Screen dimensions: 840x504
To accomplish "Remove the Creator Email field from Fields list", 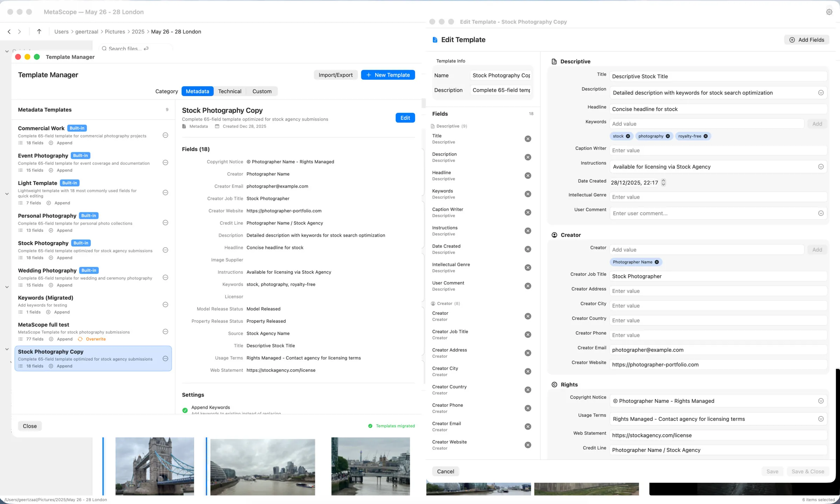I will coord(528,426).
